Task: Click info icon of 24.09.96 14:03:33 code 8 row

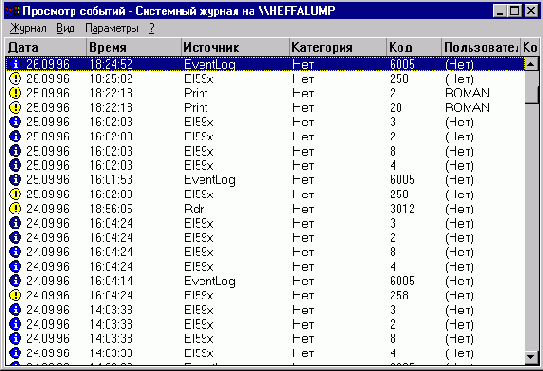Action: [x=15, y=338]
